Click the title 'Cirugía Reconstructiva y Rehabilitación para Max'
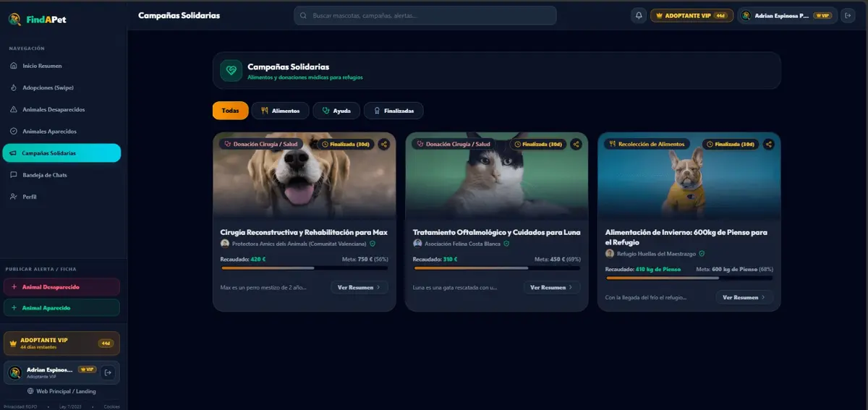Viewport: 868px width, 410px height. pyautogui.click(x=304, y=232)
